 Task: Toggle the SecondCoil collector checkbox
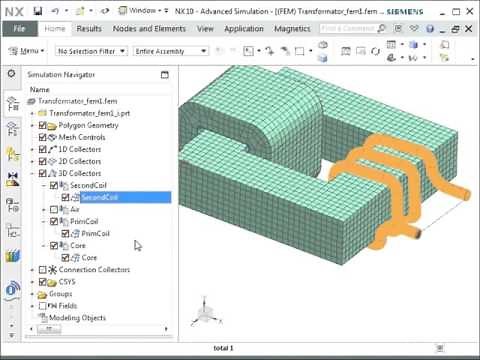54,185
